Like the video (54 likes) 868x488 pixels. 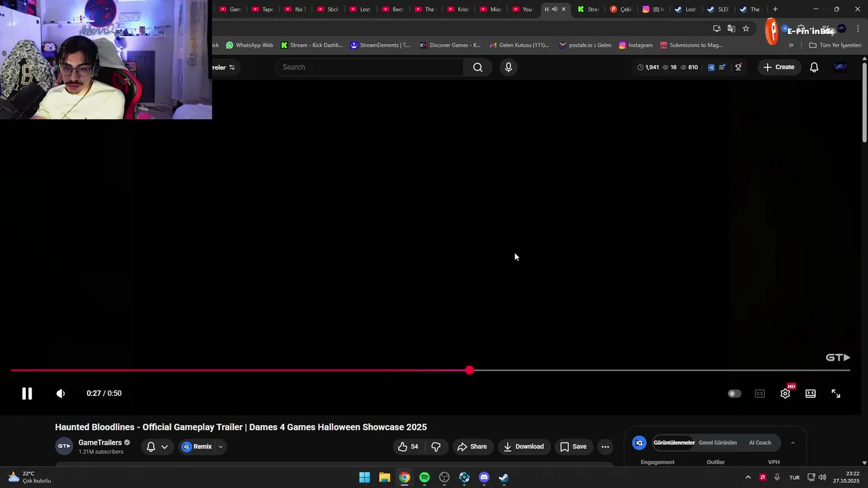(x=408, y=447)
